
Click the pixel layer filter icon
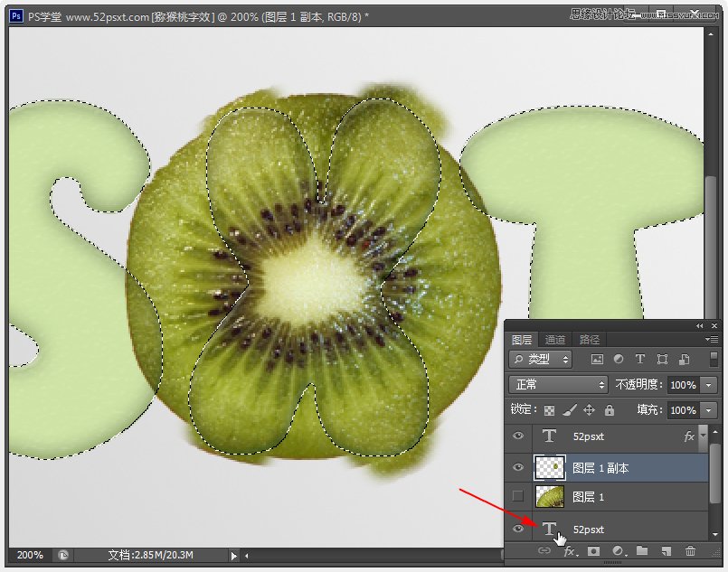click(x=598, y=359)
